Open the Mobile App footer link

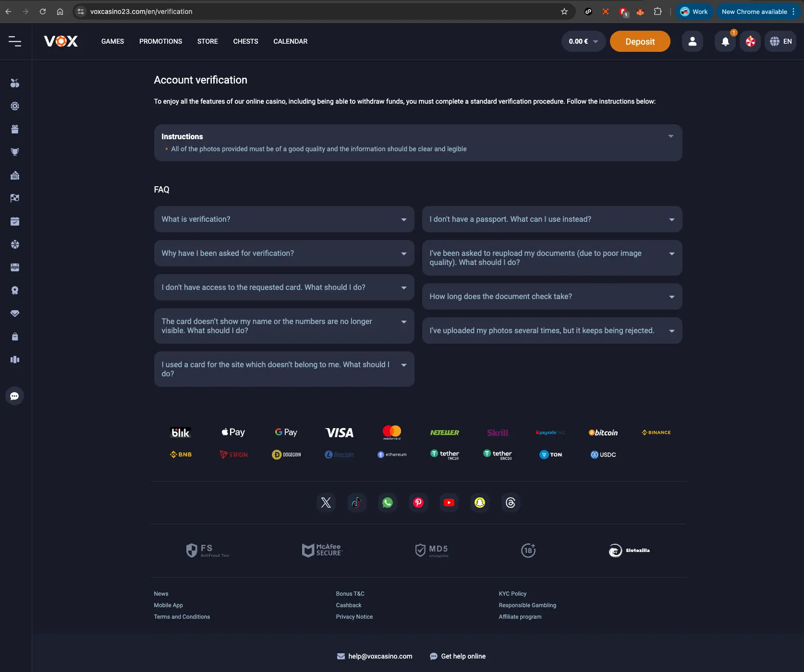(168, 605)
